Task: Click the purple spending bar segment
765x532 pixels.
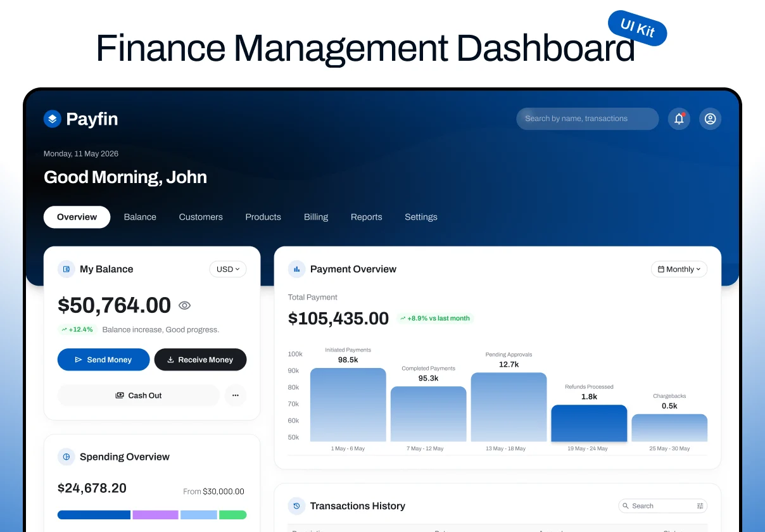Action: pos(155,515)
